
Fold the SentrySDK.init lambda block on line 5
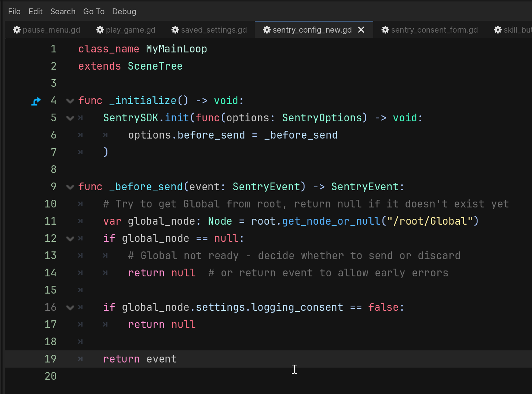(70, 118)
